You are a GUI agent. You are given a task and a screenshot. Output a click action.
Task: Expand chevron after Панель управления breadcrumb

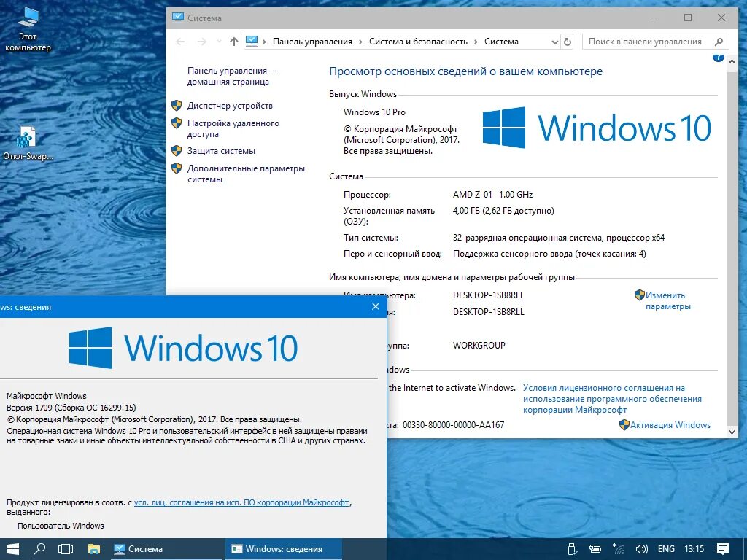pyautogui.click(x=360, y=42)
